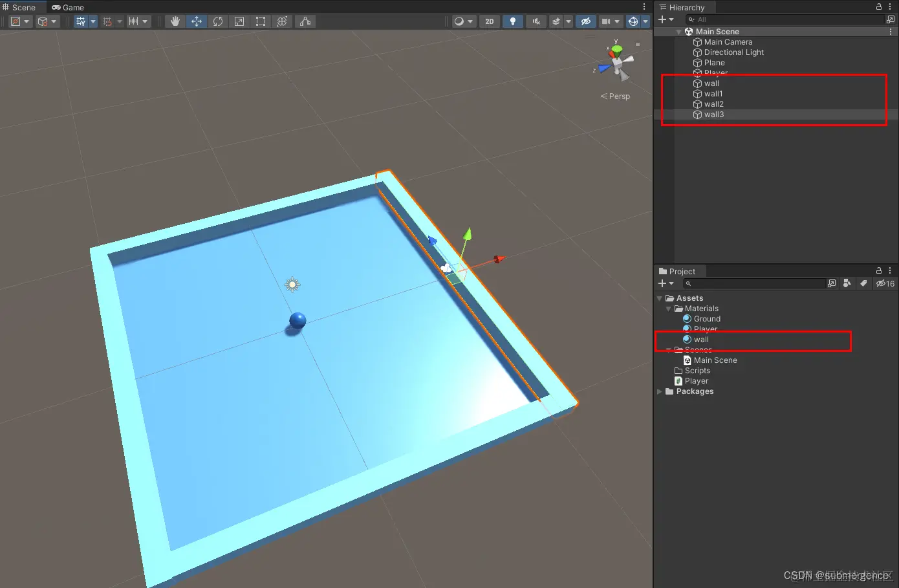Select Directional Light in Hierarchy

(x=733, y=52)
